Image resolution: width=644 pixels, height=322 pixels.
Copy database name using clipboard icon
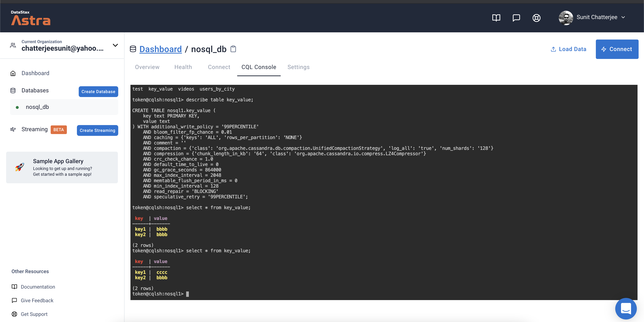[233, 49]
